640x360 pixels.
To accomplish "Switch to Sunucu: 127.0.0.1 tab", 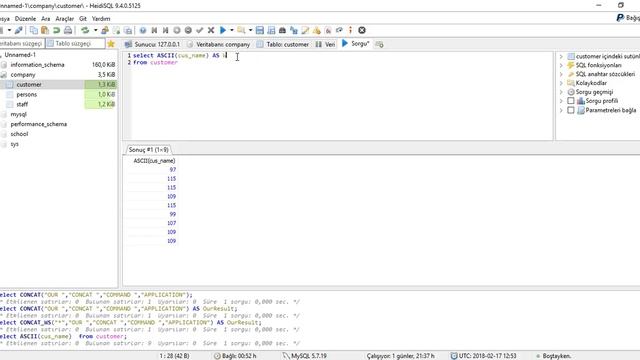I will point(152,44).
